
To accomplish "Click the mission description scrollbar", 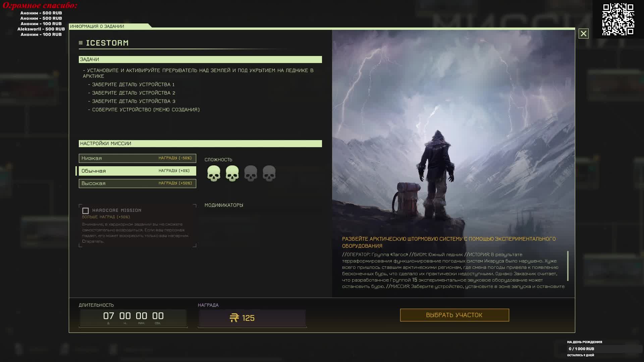I will (568, 266).
